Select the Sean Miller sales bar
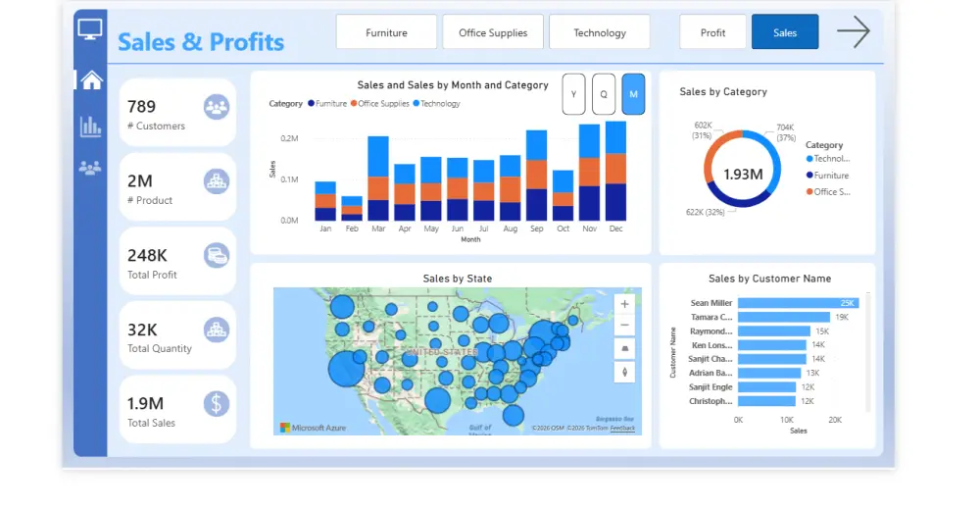Image resolution: width=980 pixels, height=509 pixels. click(x=798, y=303)
